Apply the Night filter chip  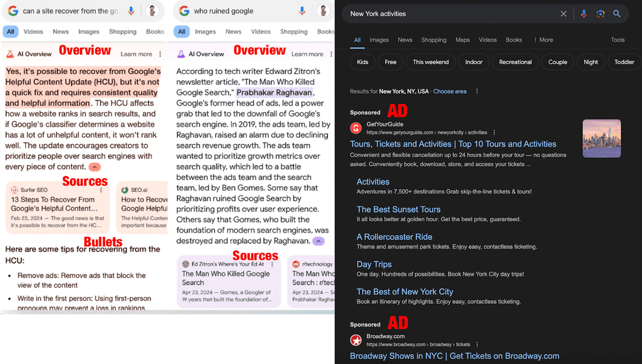pos(591,62)
